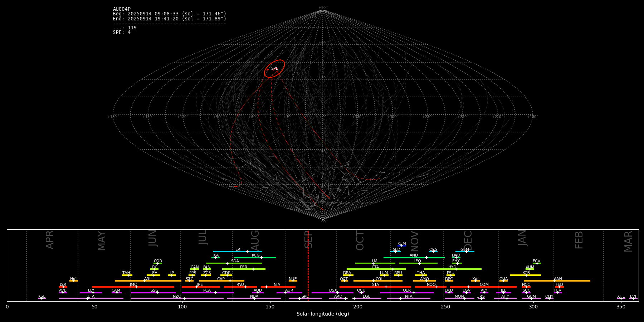Screen dimensions: 644x322
Task: Click the ETA shower label
Action: tap(91, 296)
